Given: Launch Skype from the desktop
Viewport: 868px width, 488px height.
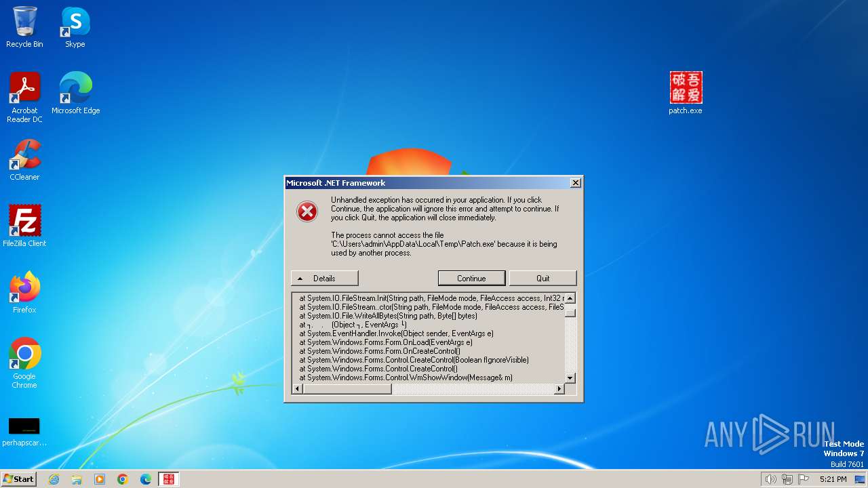Looking at the screenshot, I should click(x=75, y=27).
